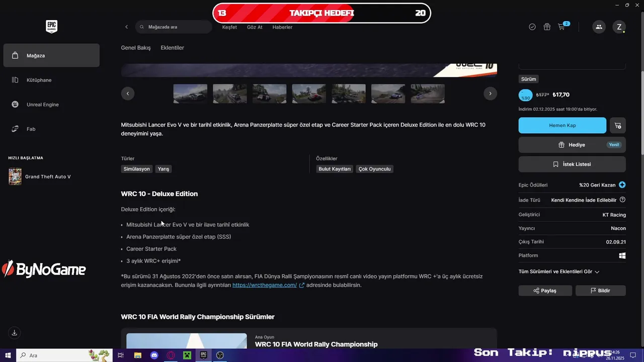Open the downloads icon in sidebar

pos(15,333)
